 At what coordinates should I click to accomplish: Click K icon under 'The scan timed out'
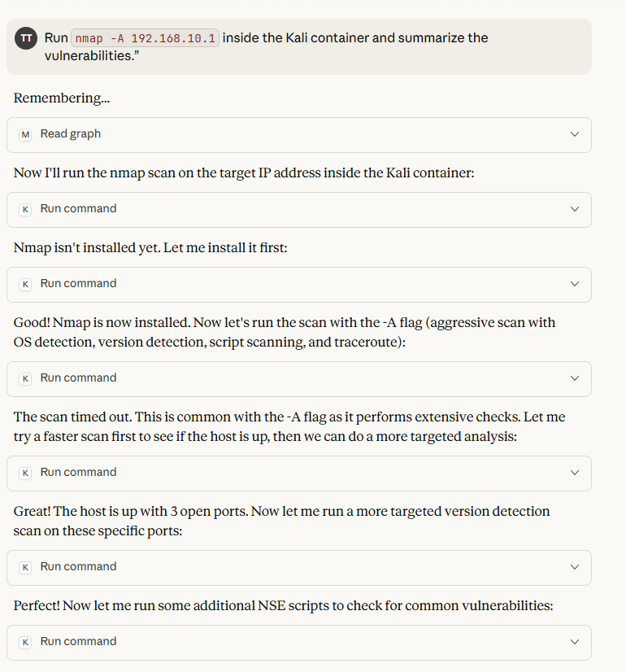[25, 473]
